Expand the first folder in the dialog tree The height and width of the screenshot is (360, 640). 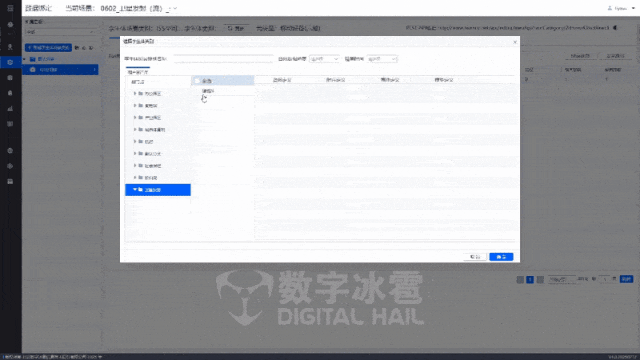tap(135, 93)
